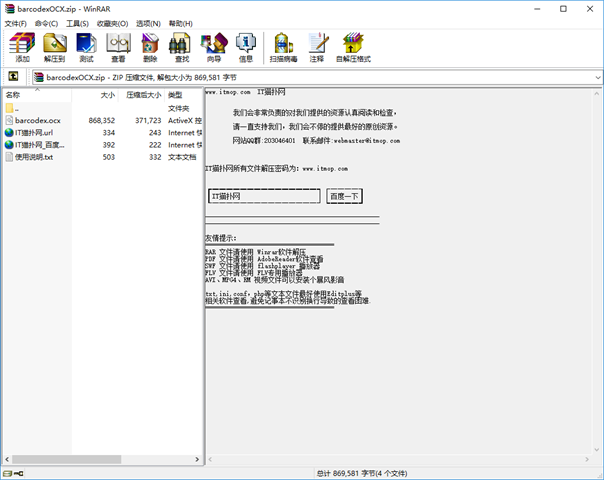Click the 使用说明.txt document icon
The width and height of the screenshot is (604, 480).
(x=9, y=157)
